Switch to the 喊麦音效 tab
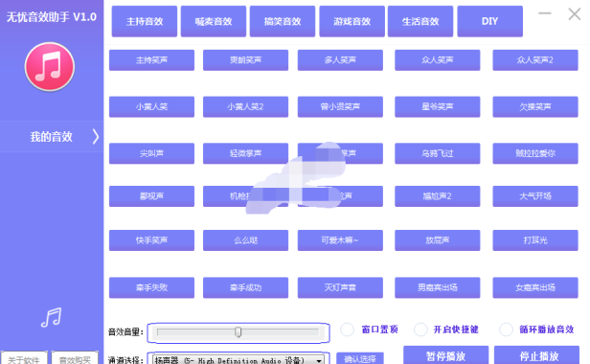 coord(214,21)
